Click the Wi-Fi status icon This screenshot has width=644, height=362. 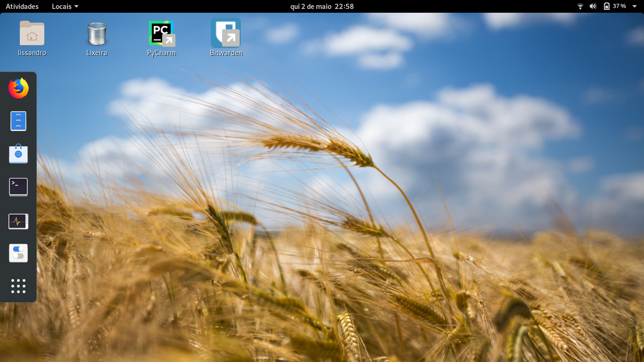coord(580,6)
